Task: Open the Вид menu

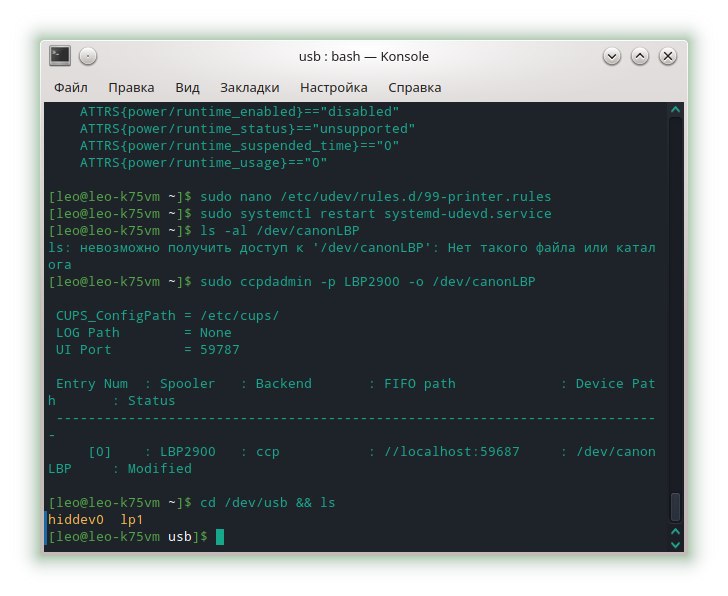Action: 187,88
